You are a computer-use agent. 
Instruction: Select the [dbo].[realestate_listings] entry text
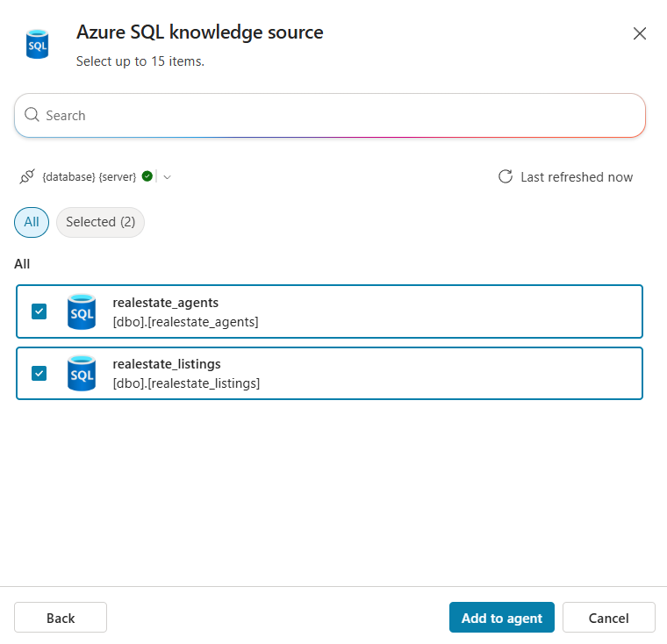pyautogui.click(x=186, y=383)
